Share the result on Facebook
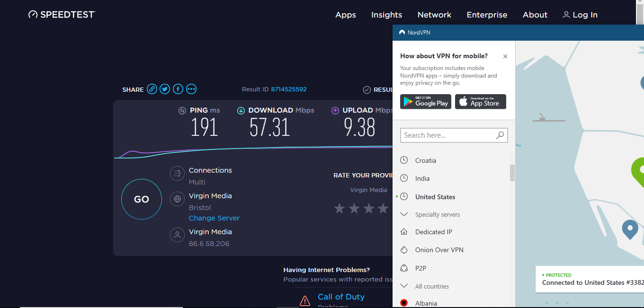 [178, 89]
